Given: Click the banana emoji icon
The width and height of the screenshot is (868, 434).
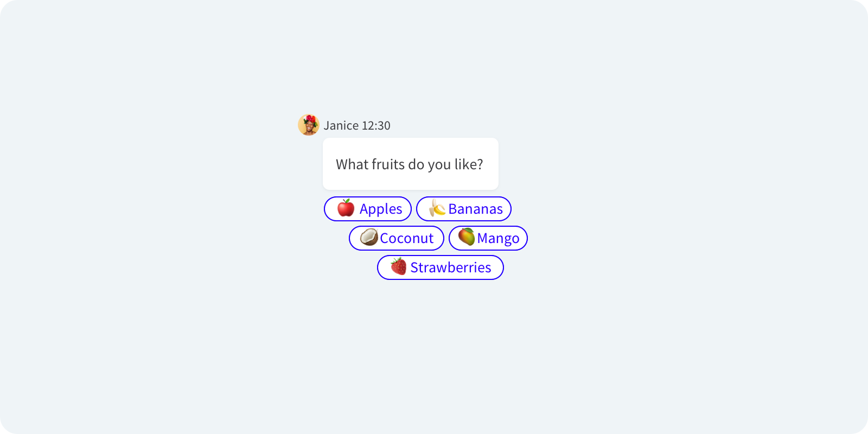Looking at the screenshot, I should point(436,208).
